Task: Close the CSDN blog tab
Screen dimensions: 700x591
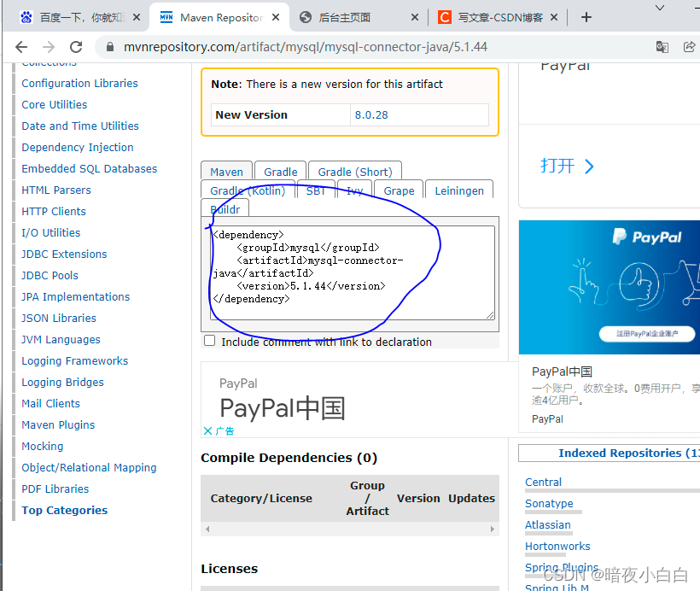Action: pyautogui.click(x=554, y=17)
